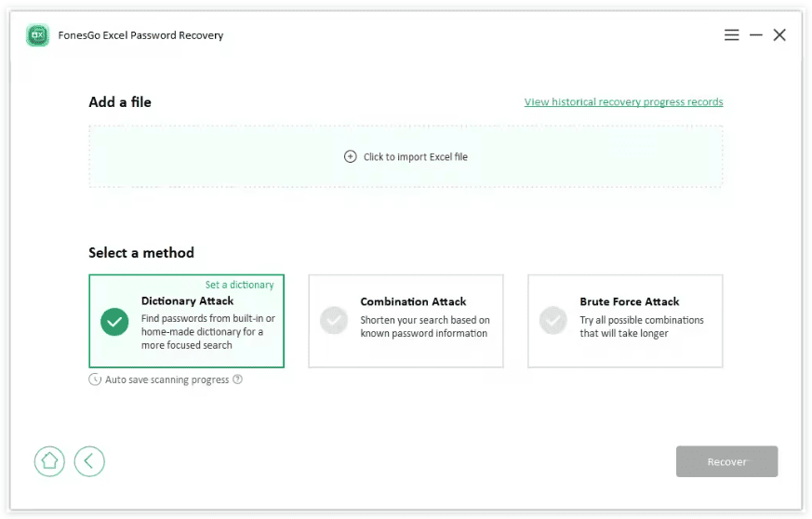The image size is (812, 519).
Task: Click the FonesGo Excel Password Recovery title
Action: coord(140,35)
